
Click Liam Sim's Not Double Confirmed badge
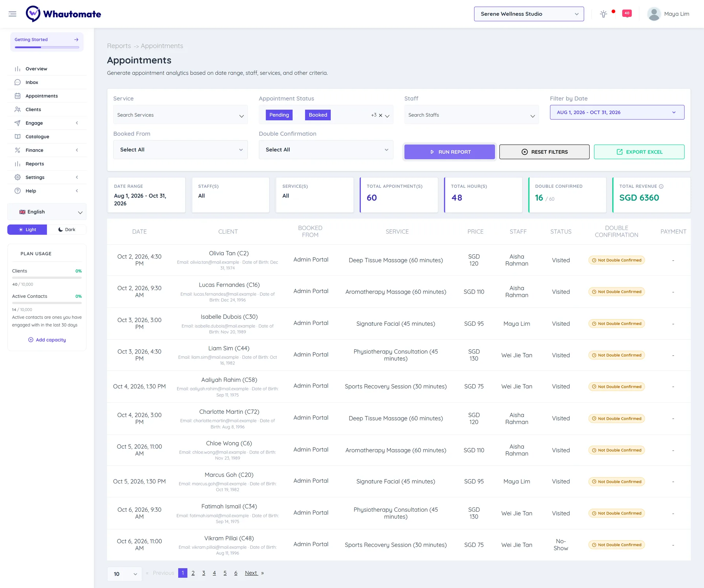coord(616,355)
